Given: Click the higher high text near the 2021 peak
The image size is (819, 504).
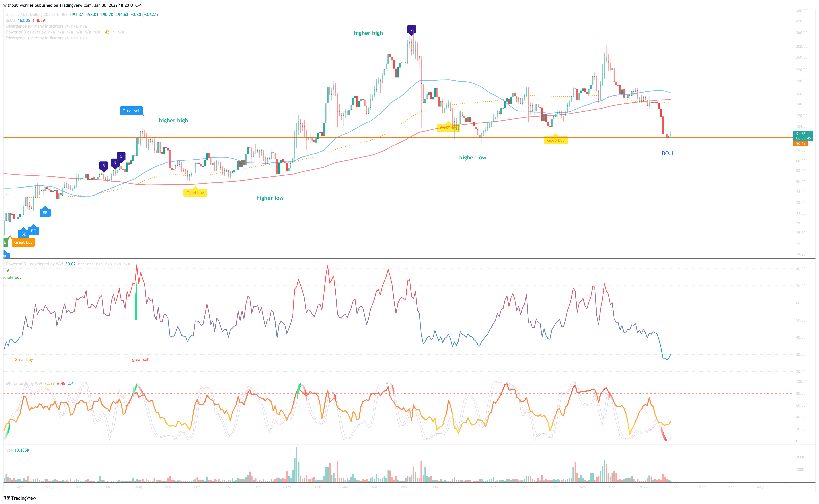Looking at the screenshot, I should tap(368, 33).
